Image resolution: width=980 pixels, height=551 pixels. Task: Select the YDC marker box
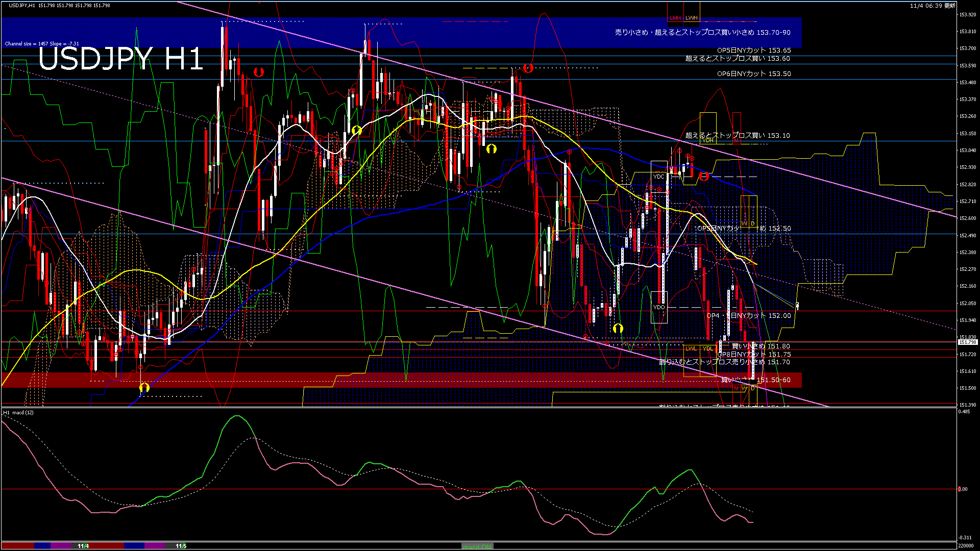coord(659,177)
